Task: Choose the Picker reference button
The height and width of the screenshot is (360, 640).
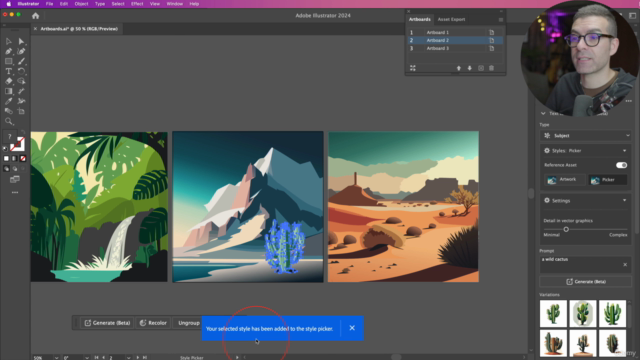Action: pos(607,180)
